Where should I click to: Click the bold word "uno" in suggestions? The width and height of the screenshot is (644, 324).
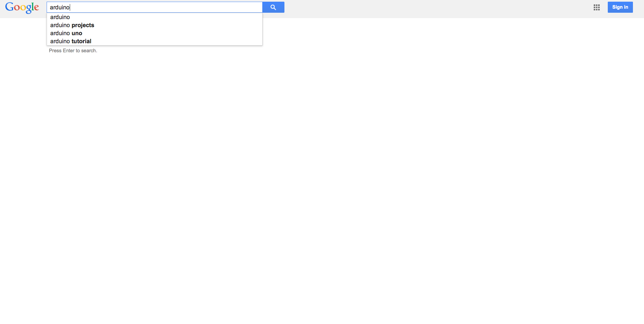(x=77, y=33)
